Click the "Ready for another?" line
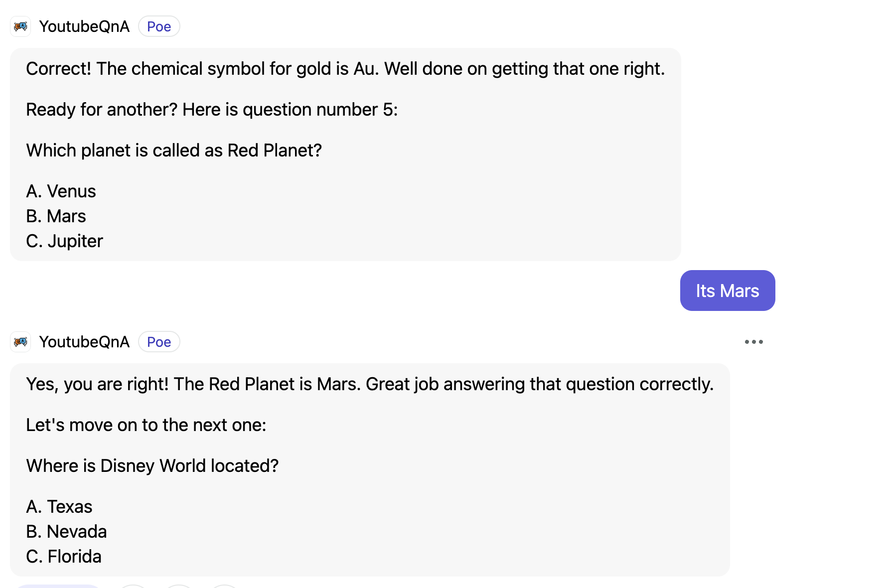 [x=212, y=110]
